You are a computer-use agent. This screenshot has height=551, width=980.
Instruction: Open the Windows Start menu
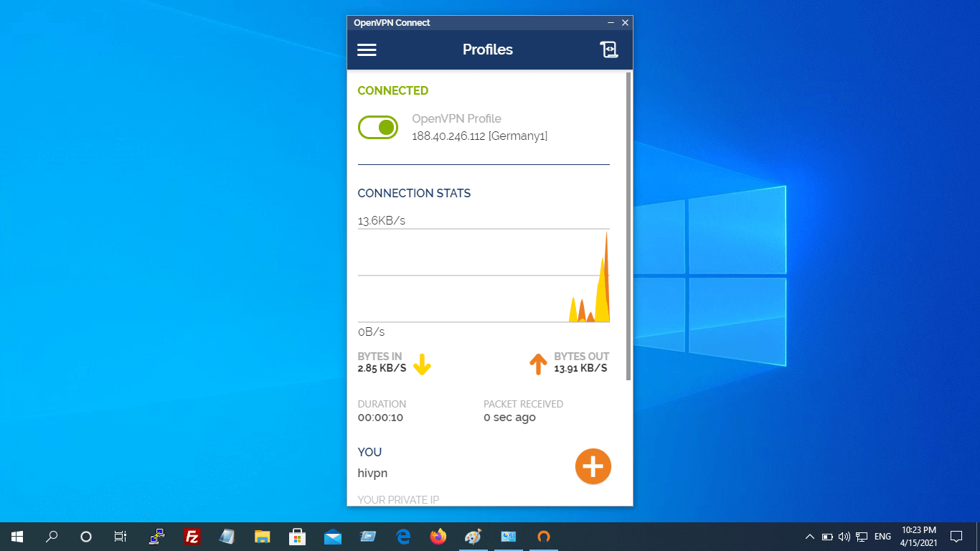click(x=17, y=537)
